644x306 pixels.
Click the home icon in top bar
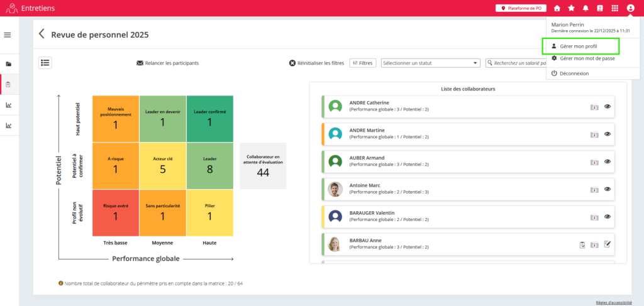557,8
